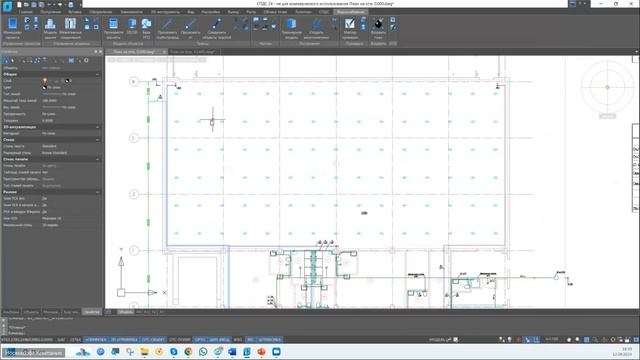640x360 pixels.
Task: Collapse the 3D-визуализация properties section
Action: pyautogui.click(x=98, y=127)
